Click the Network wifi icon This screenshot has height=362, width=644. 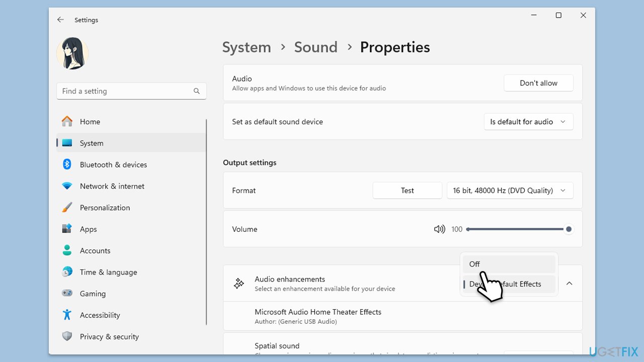[67, 186]
